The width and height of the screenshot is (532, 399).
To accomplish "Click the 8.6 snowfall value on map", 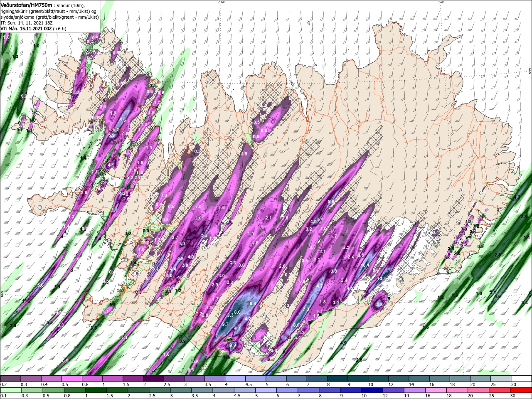I will (238, 312).
